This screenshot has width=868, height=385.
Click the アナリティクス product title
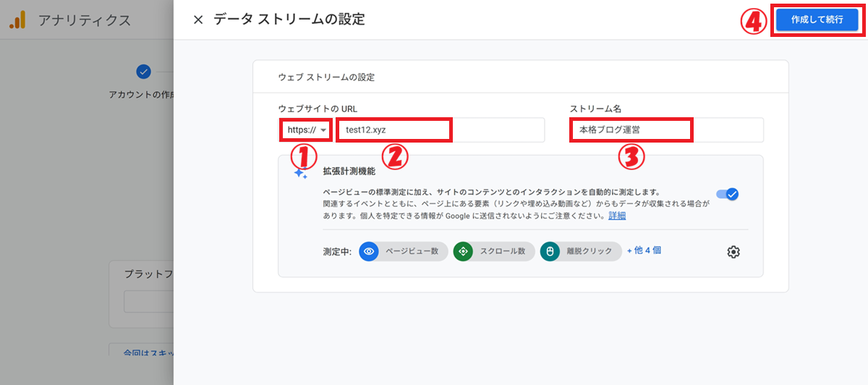[84, 20]
